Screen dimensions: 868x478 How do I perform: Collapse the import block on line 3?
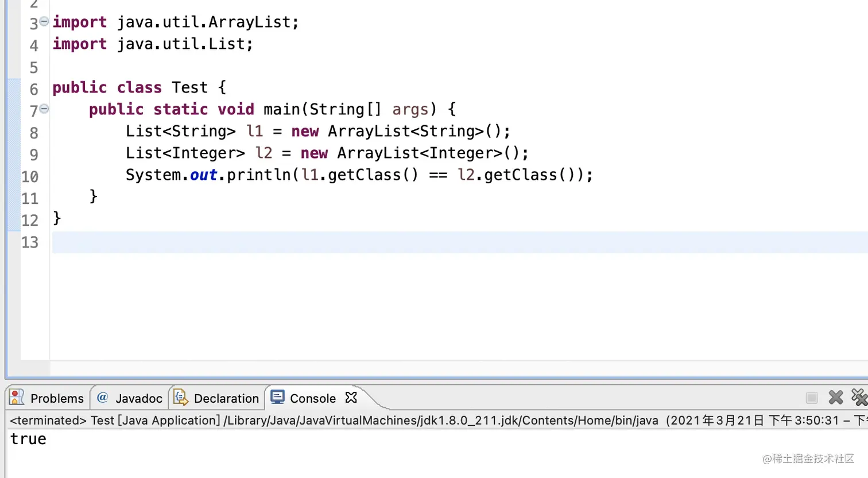[44, 21]
